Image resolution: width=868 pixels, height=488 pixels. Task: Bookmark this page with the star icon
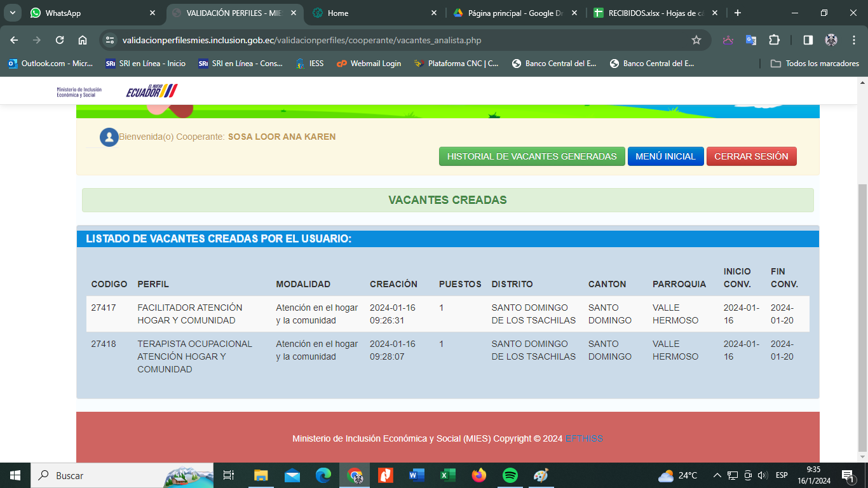point(696,40)
